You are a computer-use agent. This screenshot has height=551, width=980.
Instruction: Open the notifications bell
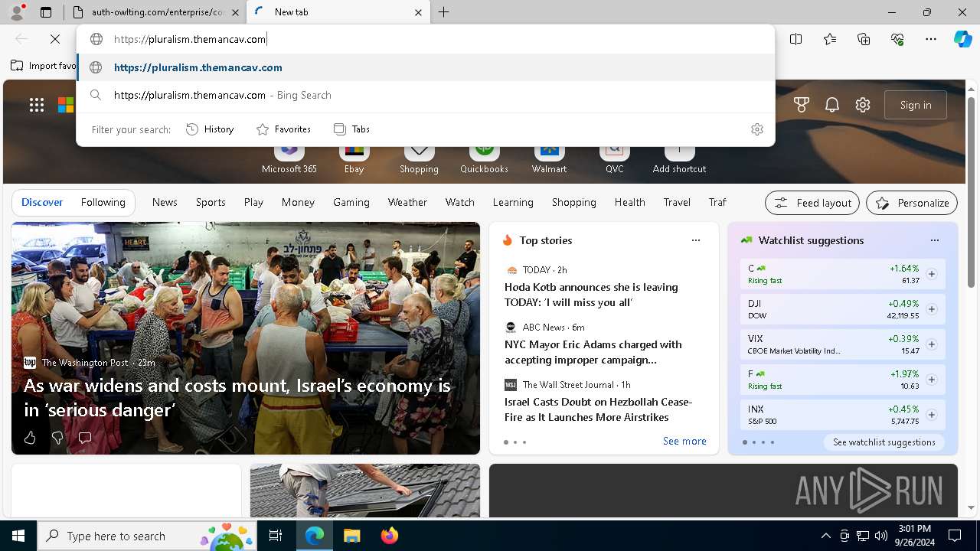coord(832,105)
